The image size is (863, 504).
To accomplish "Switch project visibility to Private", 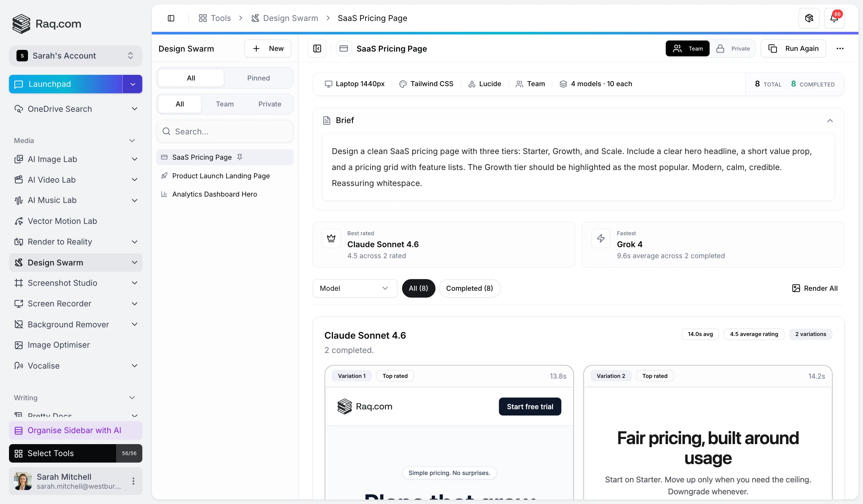I will tap(734, 48).
